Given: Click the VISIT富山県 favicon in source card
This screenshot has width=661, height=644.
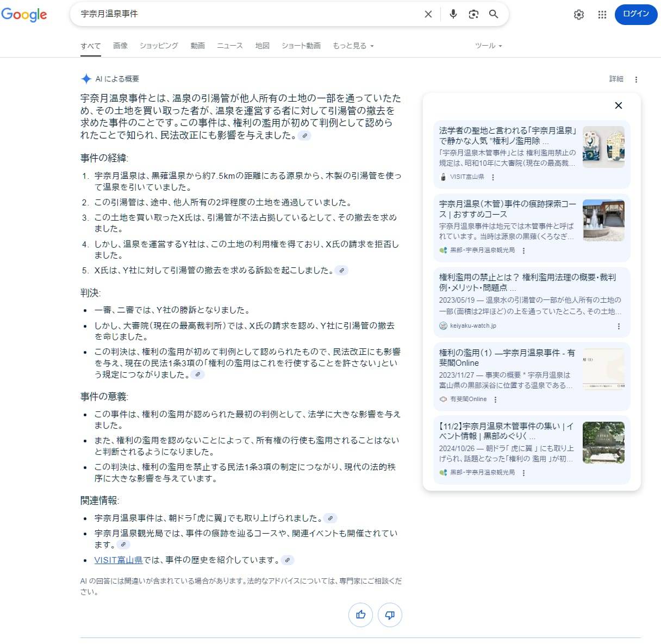Looking at the screenshot, I should [443, 177].
